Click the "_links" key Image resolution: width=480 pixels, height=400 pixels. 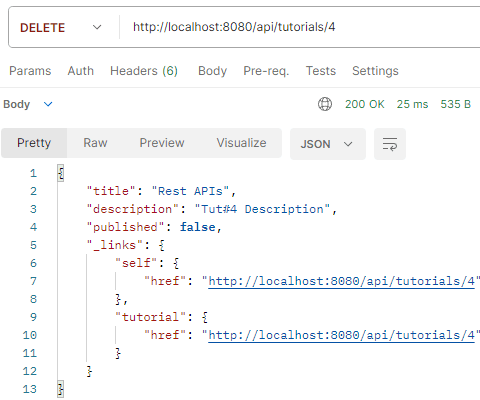click(x=114, y=245)
